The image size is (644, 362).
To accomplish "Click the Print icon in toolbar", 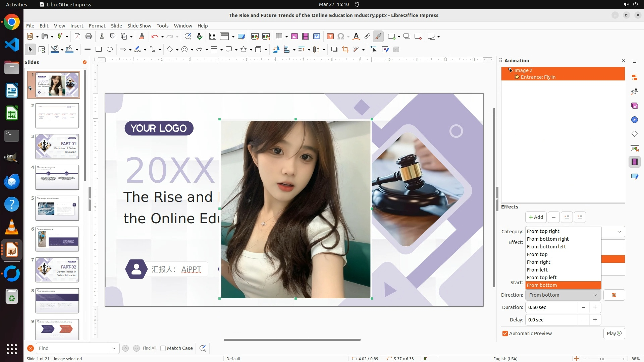I will coord(89,37).
